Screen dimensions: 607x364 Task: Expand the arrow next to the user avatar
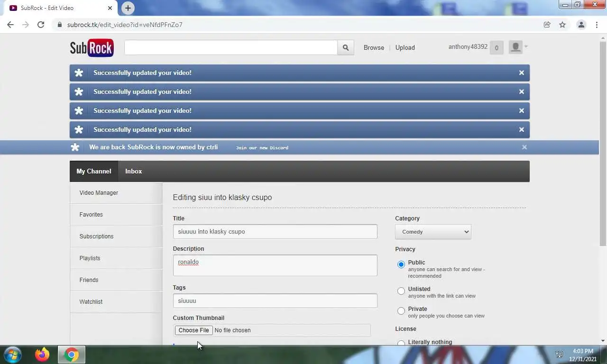point(526,46)
